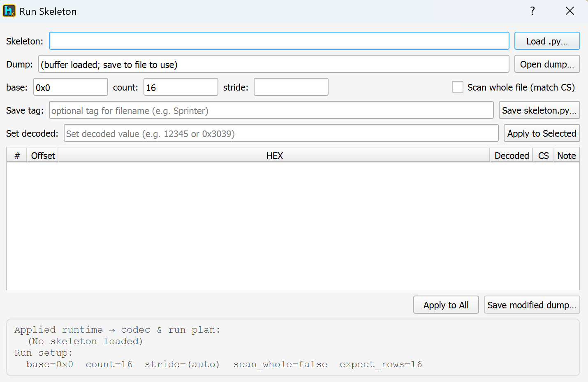Screen dimensions: 588x382
Task: Click the 'scan_whole=false' text in log
Action: click(x=280, y=365)
